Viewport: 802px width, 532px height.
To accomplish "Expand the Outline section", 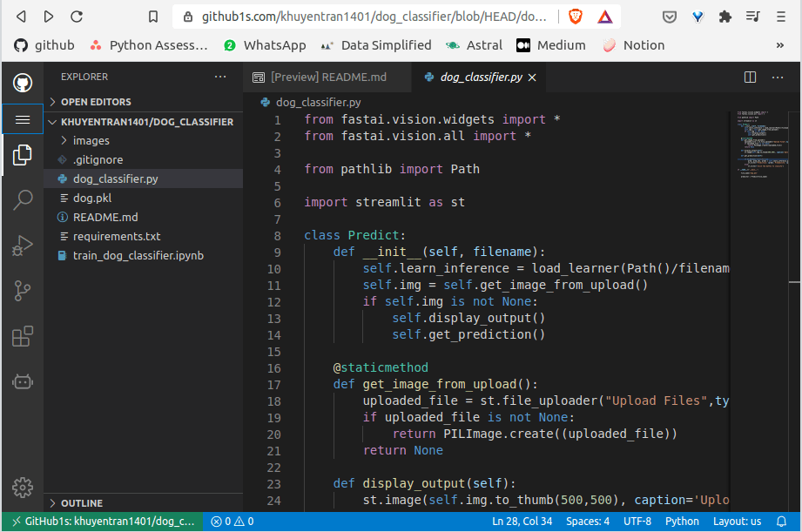I will pos(81,503).
